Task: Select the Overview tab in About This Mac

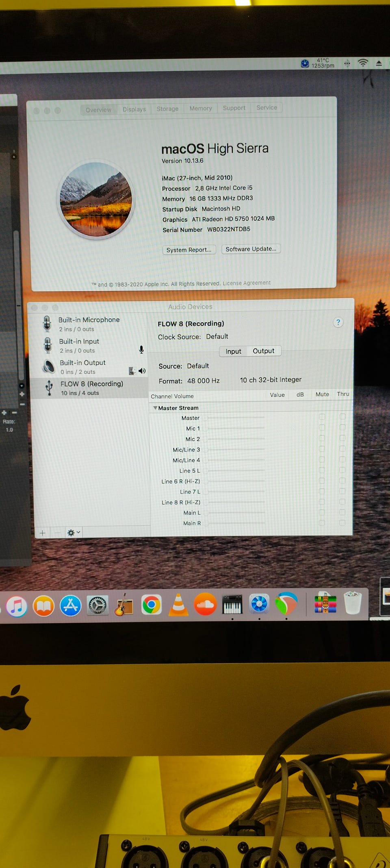Action: click(x=98, y=110)
